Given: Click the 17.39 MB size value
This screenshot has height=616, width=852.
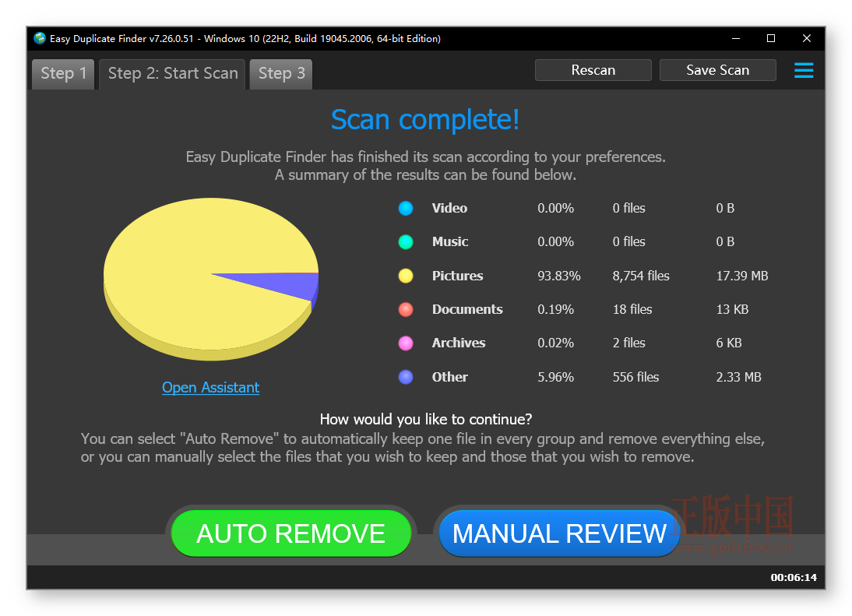Looking at the screenshot, I should (x=742, y=276).
